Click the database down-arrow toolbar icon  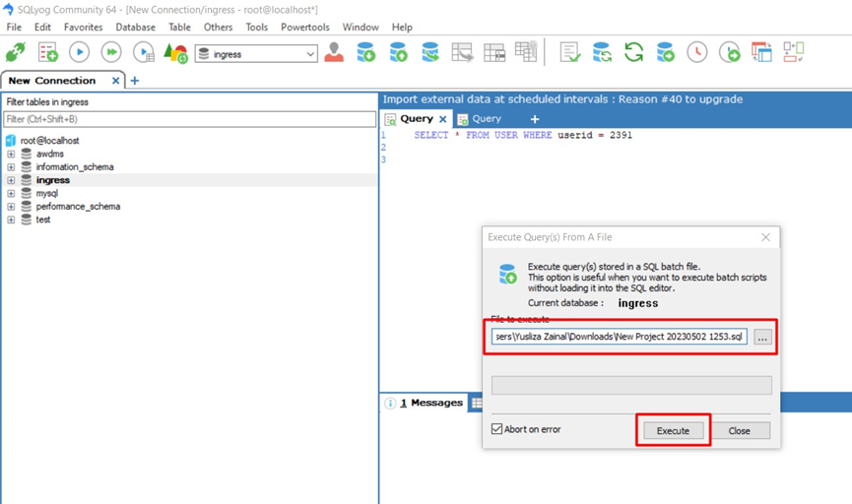pos(366,53)
